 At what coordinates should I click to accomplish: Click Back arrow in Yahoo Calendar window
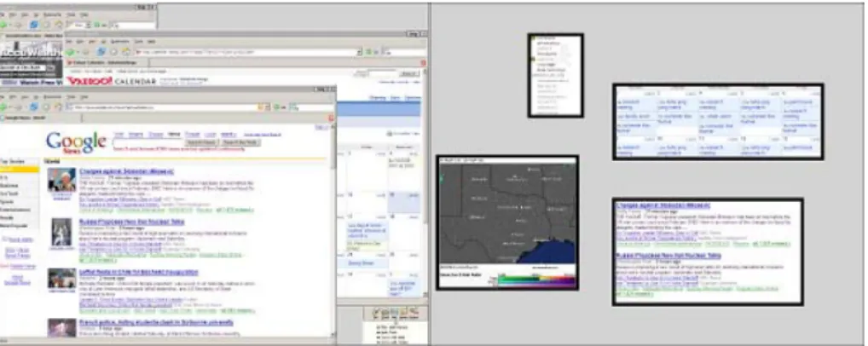[x=70, y=52]
